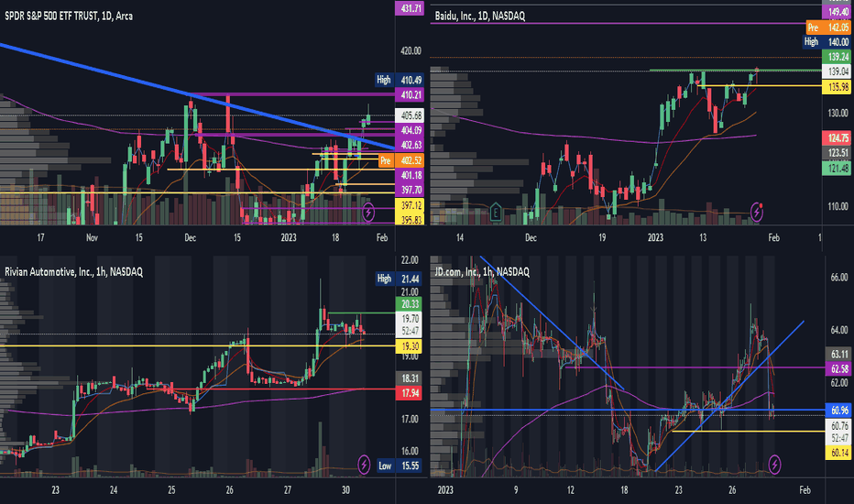Click the 2023 date on Baidu time axis

[x=656, y=237]
